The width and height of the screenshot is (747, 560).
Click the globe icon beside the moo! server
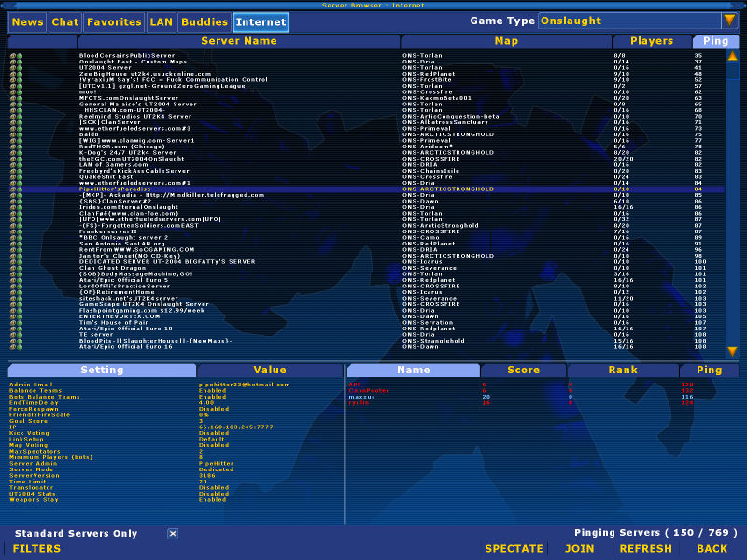point(12,93)
